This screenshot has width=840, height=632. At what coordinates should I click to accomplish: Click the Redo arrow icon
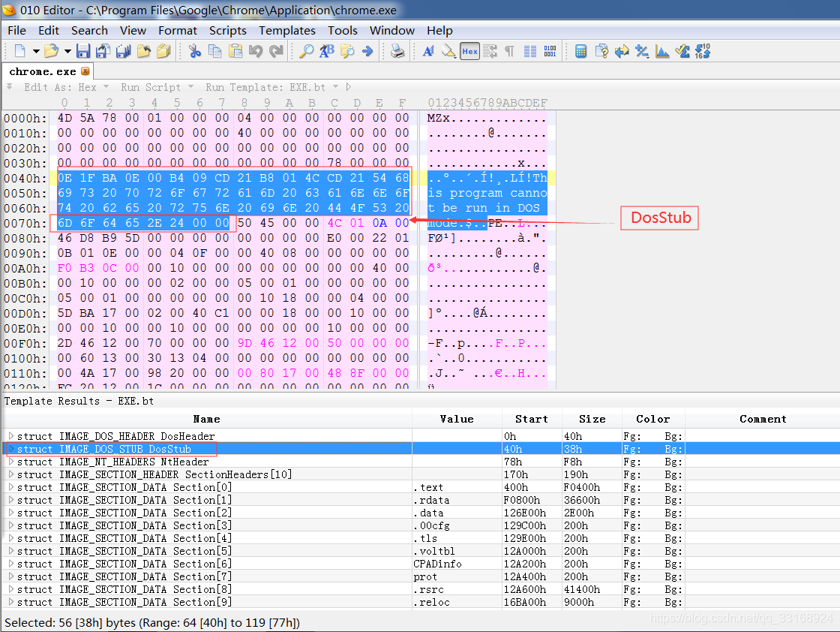[276, 51]
